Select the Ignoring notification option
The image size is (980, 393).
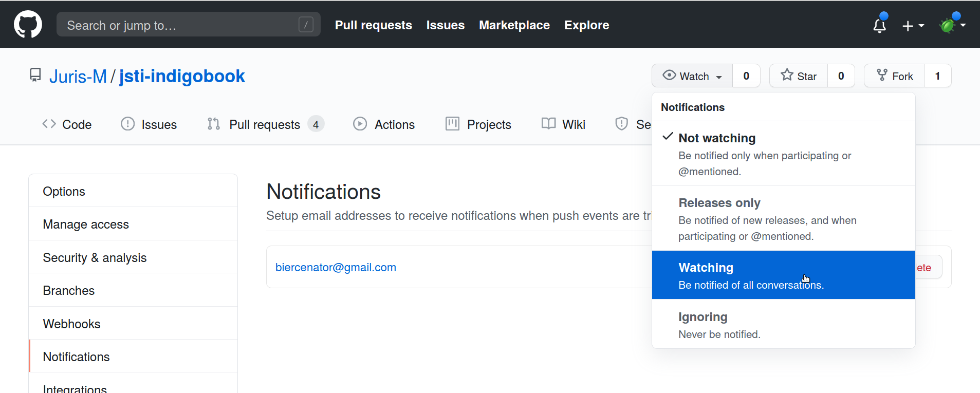click(784, 324)
